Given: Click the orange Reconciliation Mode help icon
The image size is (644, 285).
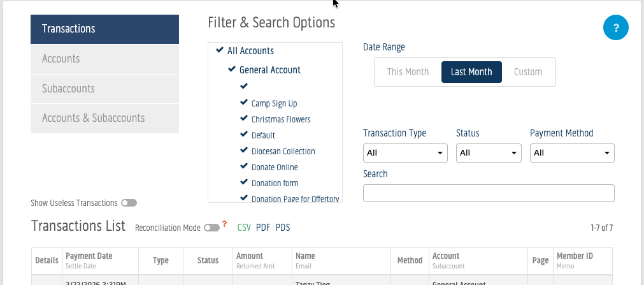Looking at the screenshot, I should (224, 224).
